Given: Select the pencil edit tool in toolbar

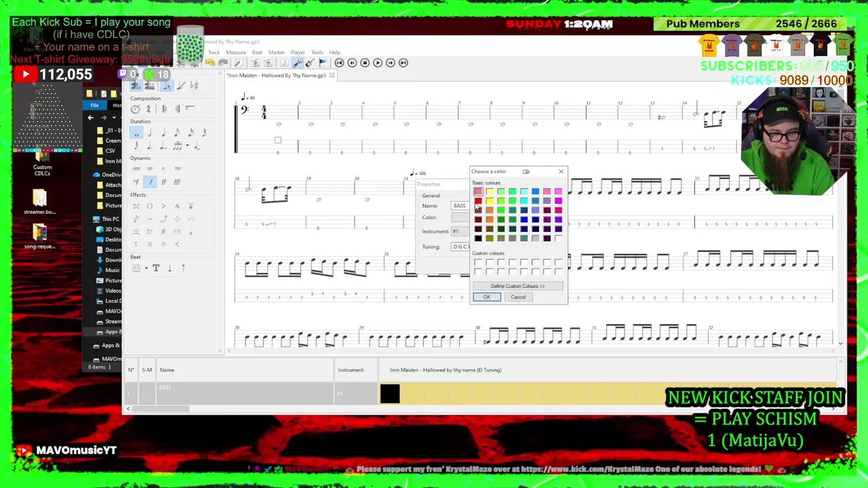Looking at the screenshot, I should tap(239, 63).
